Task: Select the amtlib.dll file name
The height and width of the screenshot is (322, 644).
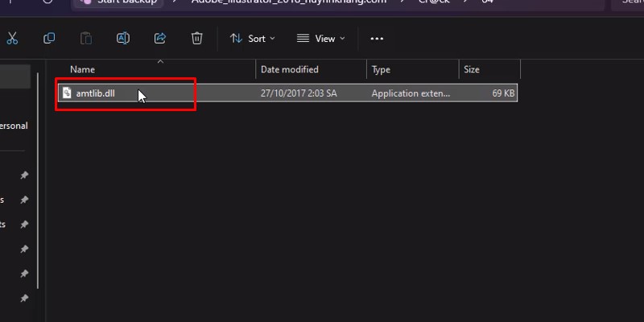Action: [x=95, y=93]
